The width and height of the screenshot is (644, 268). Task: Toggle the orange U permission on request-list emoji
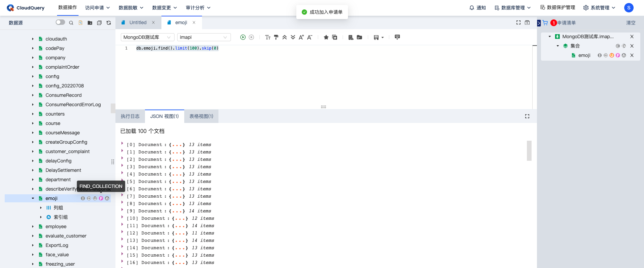pyautogui.click(x=612, y=55)
